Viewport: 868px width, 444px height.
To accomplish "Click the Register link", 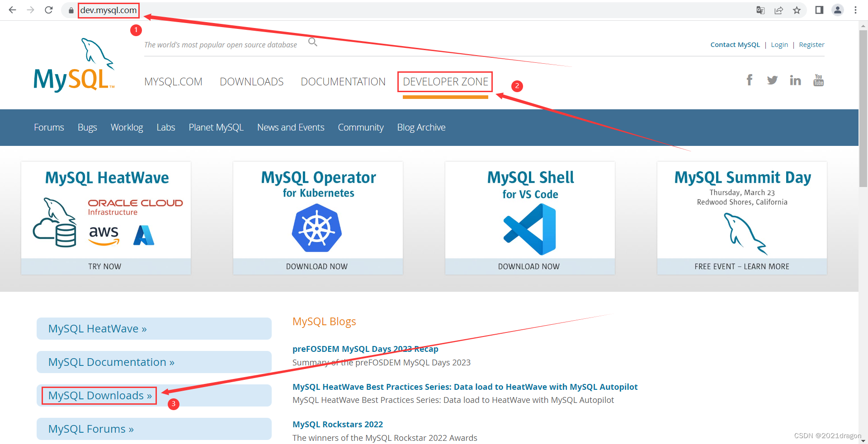I will coord(811,45).
